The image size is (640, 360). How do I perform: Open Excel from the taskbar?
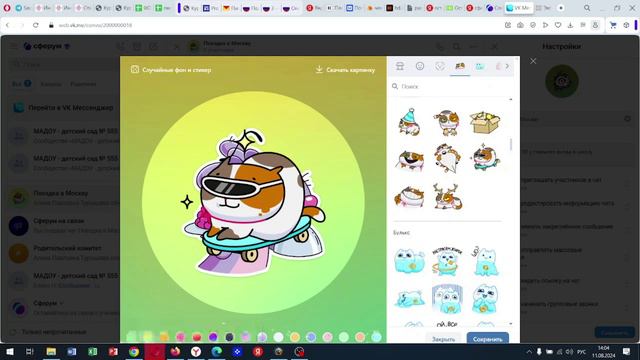[92, 351]
